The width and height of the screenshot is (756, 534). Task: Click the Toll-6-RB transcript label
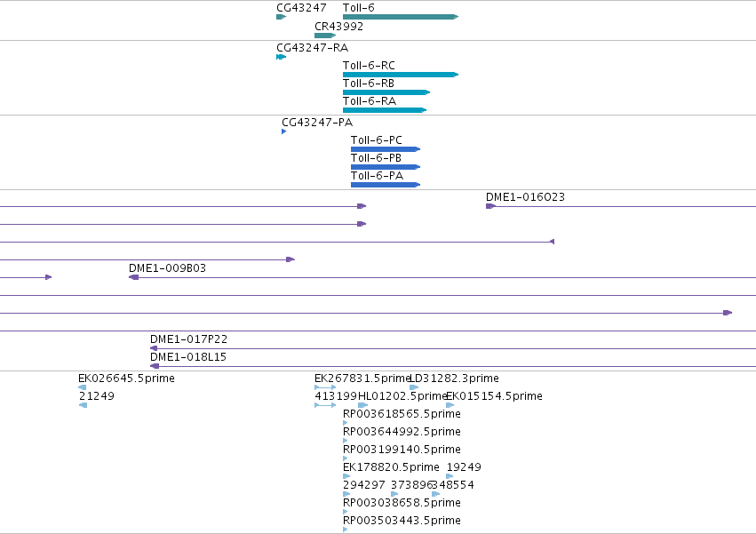[x=369, y=84]
